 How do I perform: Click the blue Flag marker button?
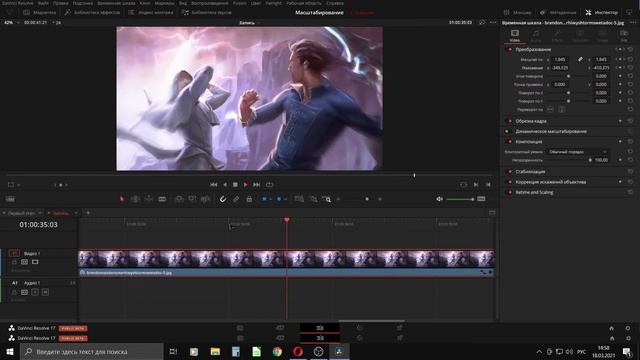click(x=264, y=199)
